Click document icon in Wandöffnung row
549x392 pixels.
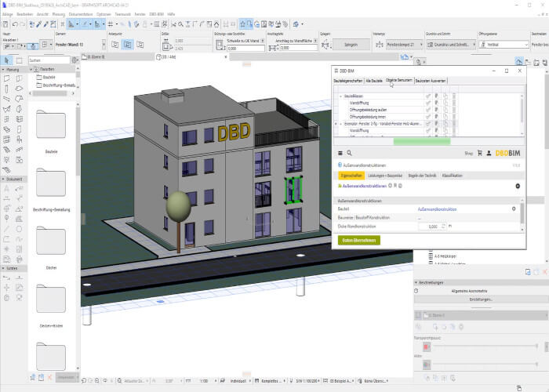[445, 103]
